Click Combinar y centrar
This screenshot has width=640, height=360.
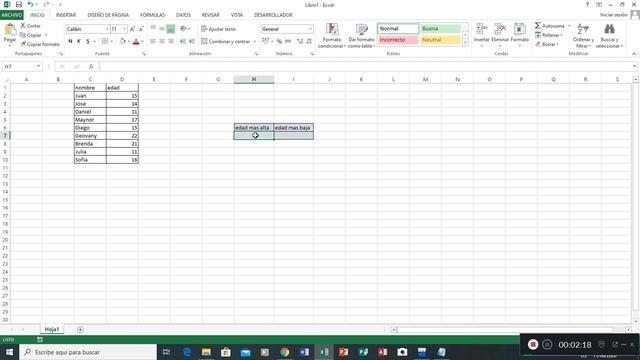pyautogui.click(x=225, y=41)
